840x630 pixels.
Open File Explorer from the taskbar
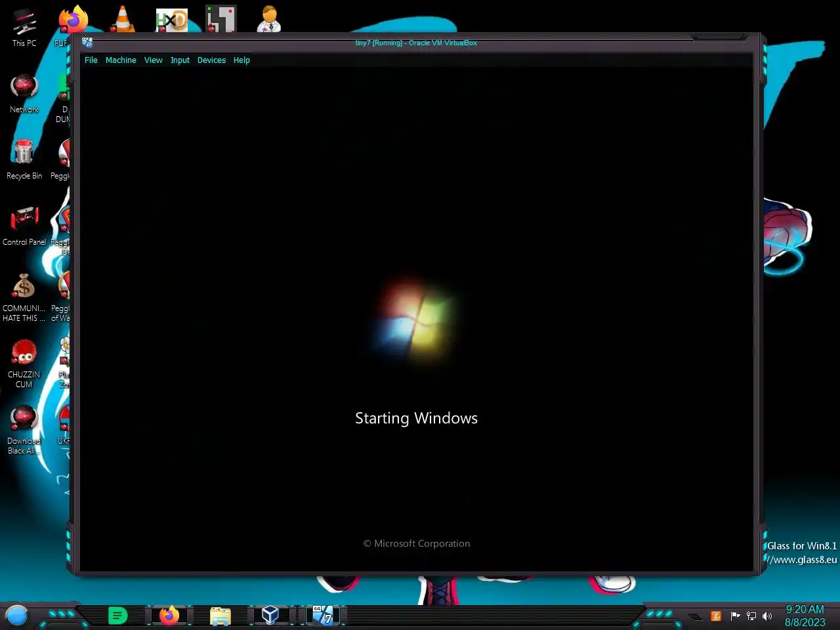click(x=220, y=616)
